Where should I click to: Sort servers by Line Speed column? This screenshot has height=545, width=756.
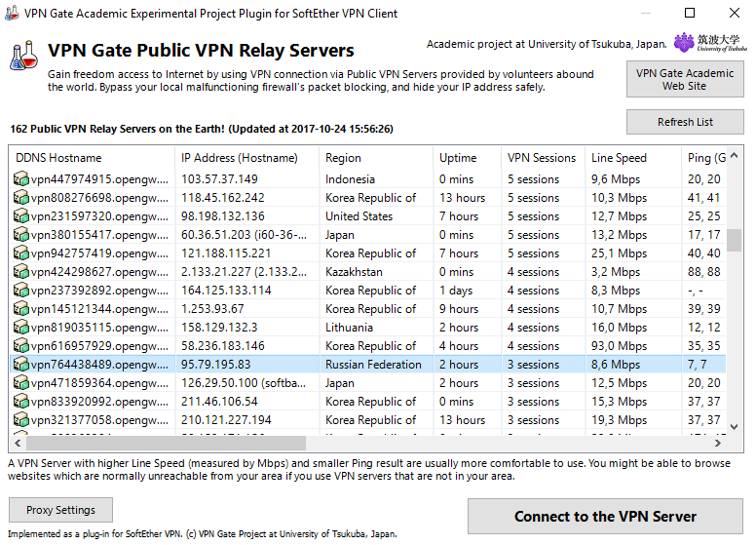(x=632, y=158)
